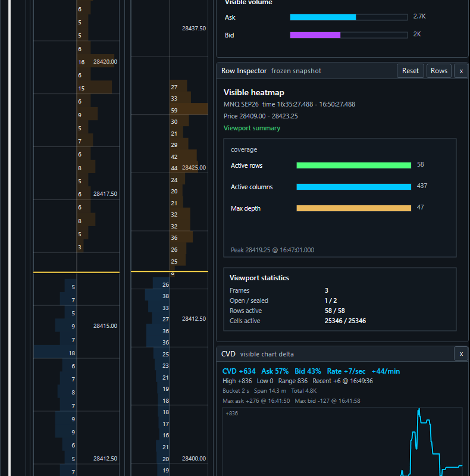Click the Max depth orange bar
470x476 pixels.
coord(354,208)
